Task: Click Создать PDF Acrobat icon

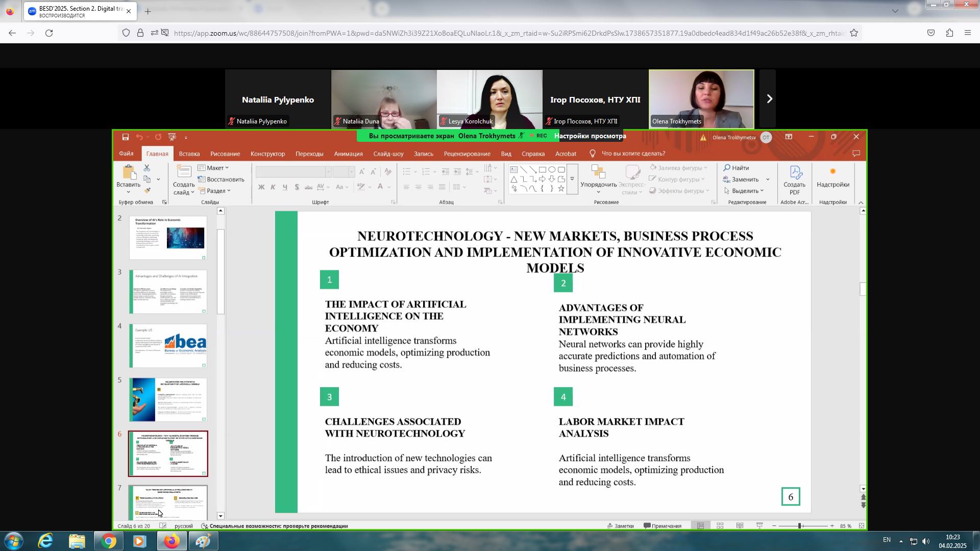Action: (794, 180)
